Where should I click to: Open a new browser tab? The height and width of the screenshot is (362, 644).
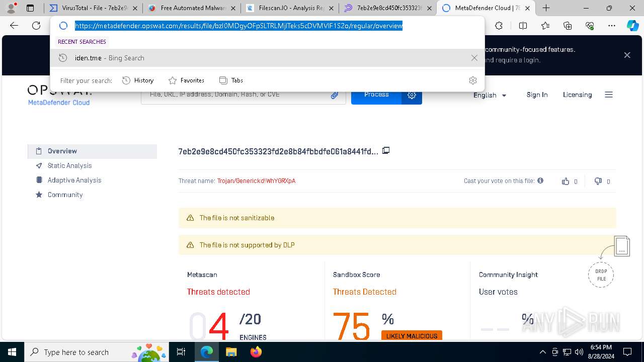pyautogui.click(x=546, y=8)
